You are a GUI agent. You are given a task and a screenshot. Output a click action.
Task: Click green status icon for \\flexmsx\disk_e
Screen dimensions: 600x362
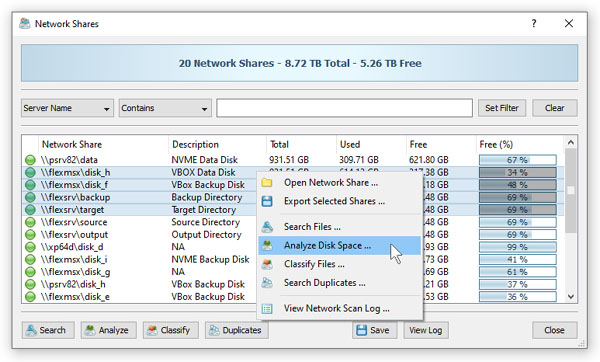click(30, 297)
